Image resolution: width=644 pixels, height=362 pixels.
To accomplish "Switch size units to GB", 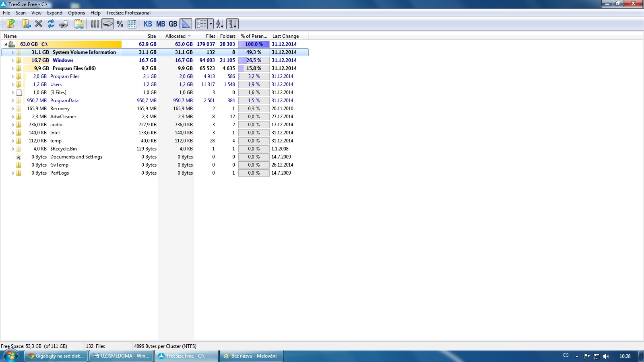I will (x=173, y=24).
